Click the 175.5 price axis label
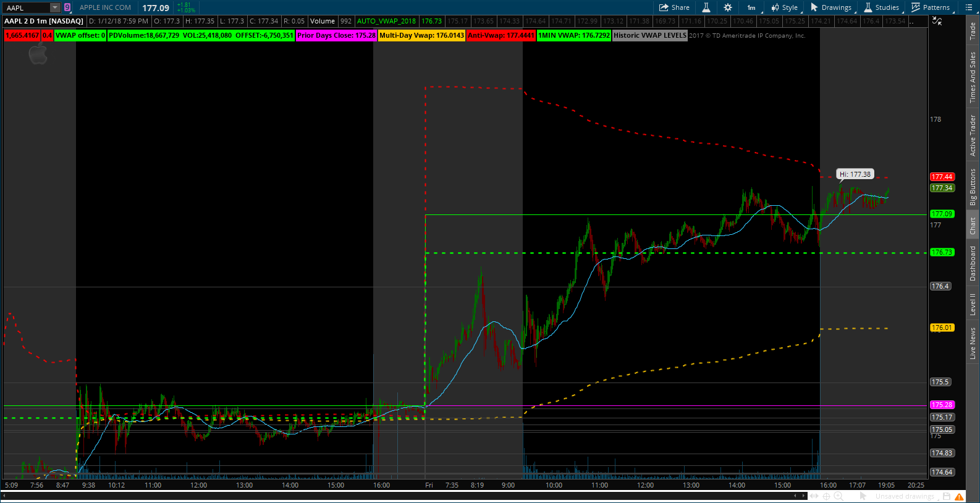This screenshot has height=503, width=980. pyautogui.click(x=940, y=382)
